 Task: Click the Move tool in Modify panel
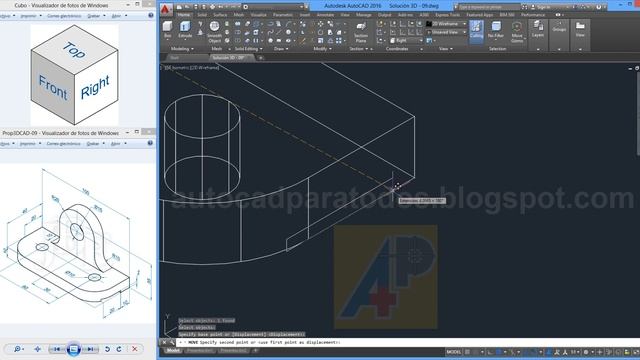coord(320,24)
